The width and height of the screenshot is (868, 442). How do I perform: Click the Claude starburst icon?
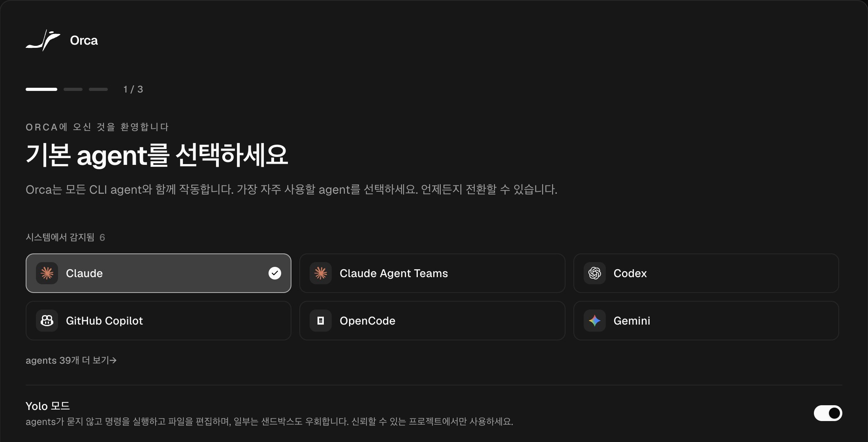[47, 273]
